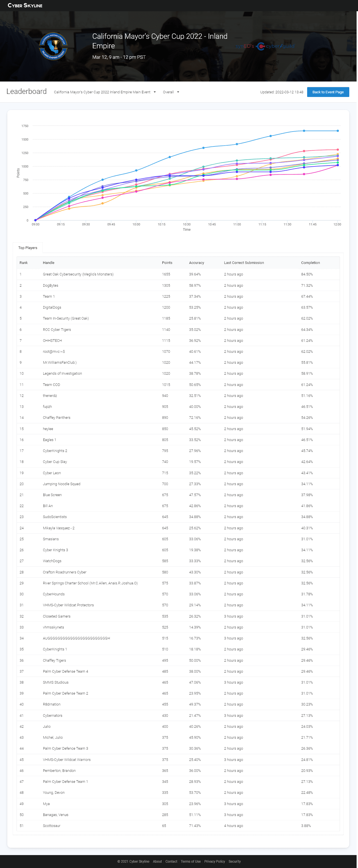Click the event title heading in banner

click(x=160, y=41)
